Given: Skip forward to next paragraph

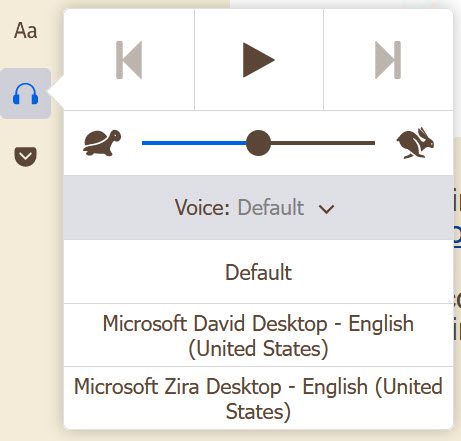Looking at the screenshot, I should [x=388, y=60].
